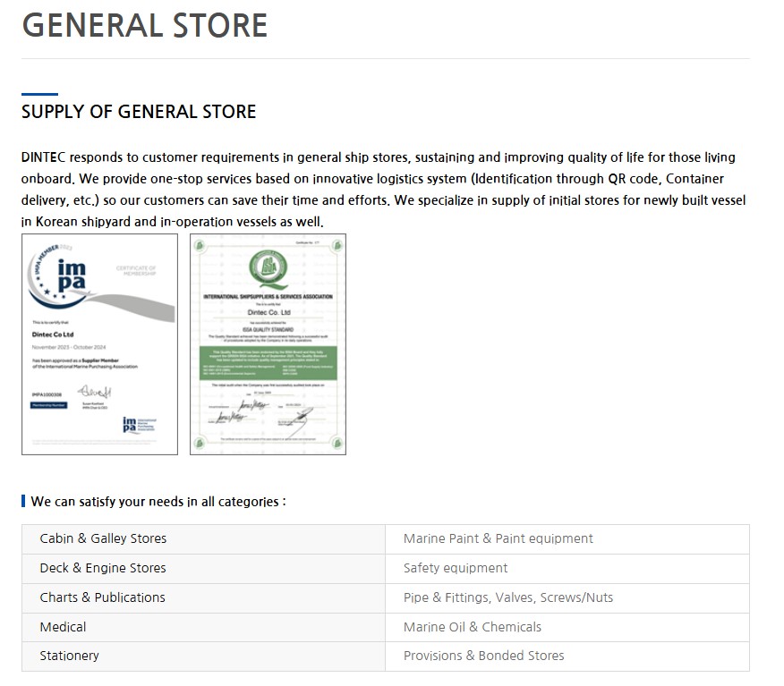The height and width of the screenshot is (686, 784).
Task: Select Provisions & Bonded Stores
Action: point(483,656)
